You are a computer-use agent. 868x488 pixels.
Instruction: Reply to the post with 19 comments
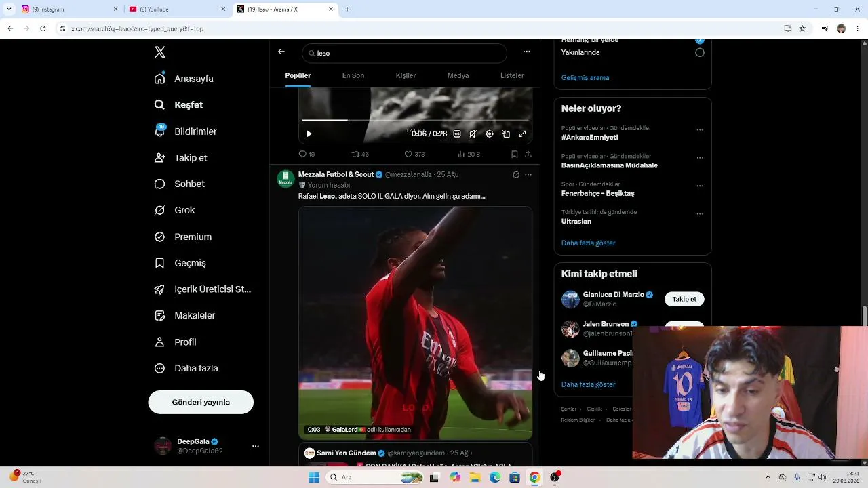pyautogui.click(x=307, y=155)
